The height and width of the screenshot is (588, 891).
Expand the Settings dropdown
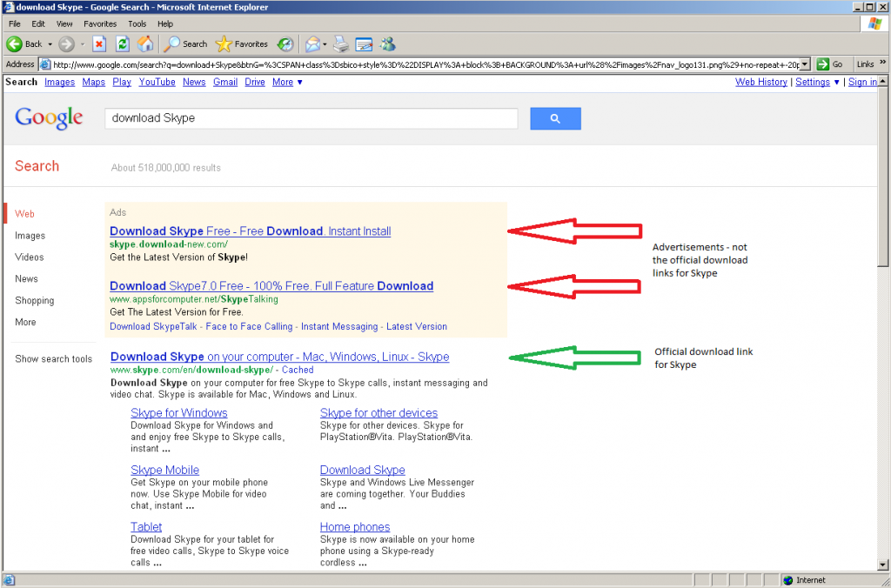coord(817,82)
